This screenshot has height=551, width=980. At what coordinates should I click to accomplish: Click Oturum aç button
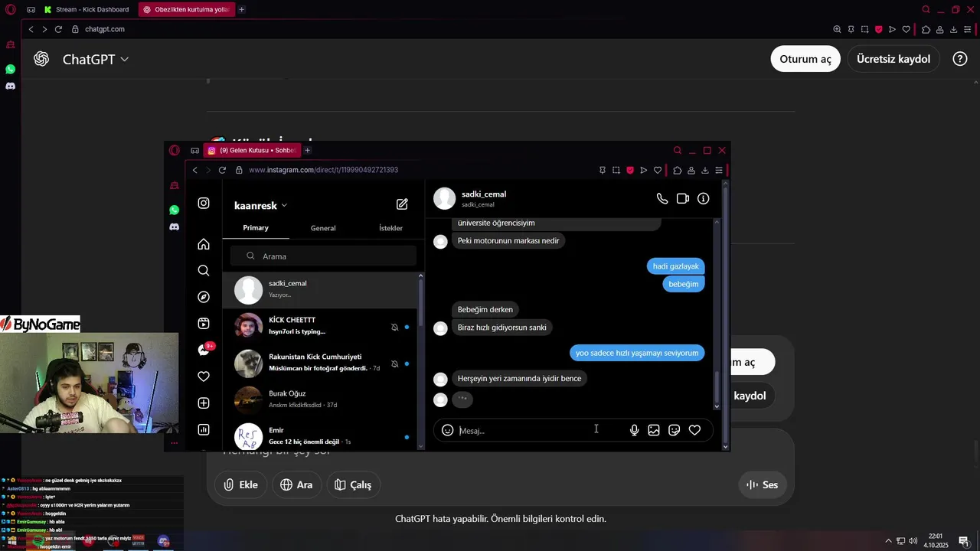pos(805,59)
